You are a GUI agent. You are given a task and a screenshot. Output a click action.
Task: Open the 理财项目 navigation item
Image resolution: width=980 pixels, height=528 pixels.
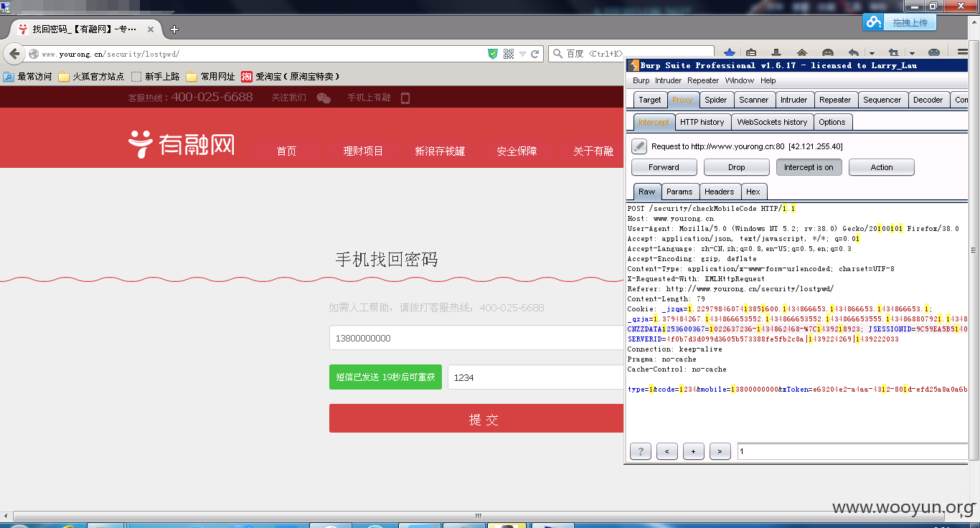coord(363,151)
